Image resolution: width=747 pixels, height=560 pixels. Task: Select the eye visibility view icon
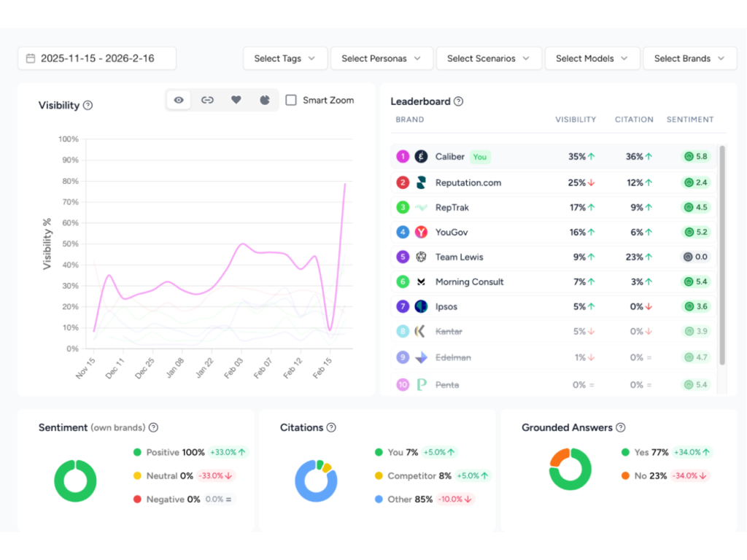pos(178,100)
